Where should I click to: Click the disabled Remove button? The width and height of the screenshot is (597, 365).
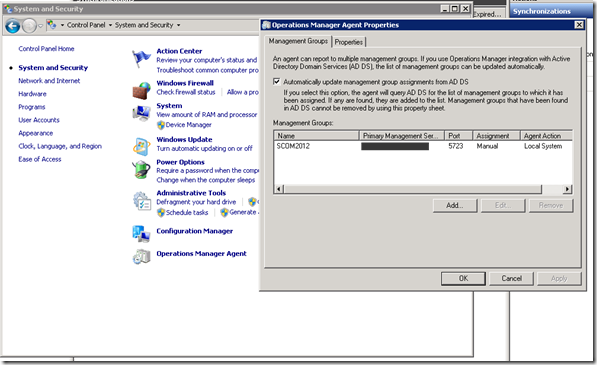point(551,206)
